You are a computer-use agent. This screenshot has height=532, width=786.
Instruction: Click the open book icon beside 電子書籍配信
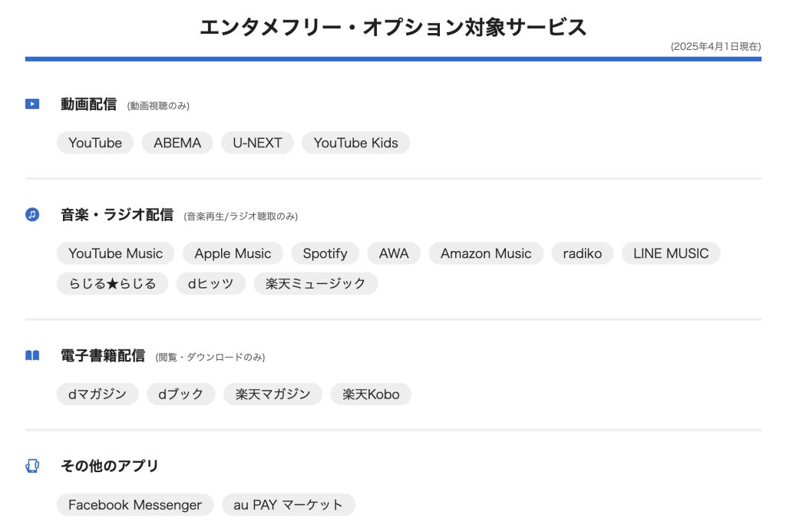coord(32,355)
